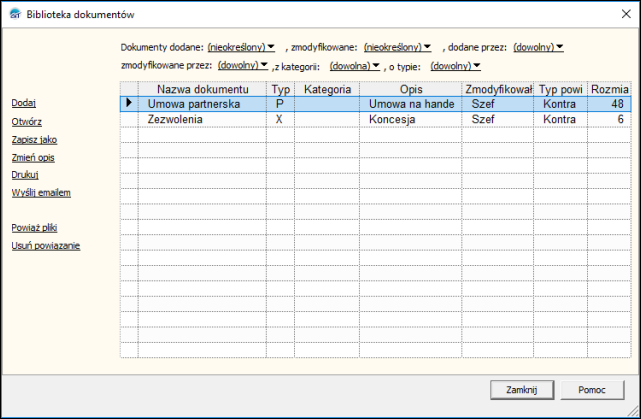
Task: Click the Zamknij button
Action: pyautogui.click(x=522, y=390)
